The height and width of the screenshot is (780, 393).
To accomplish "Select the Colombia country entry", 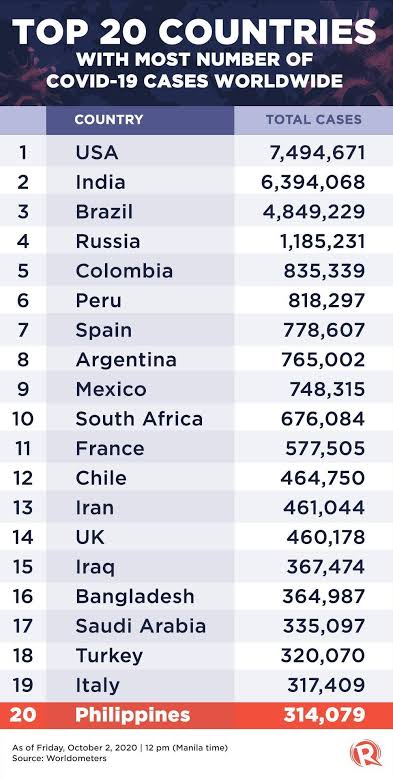I will [124, 271].
